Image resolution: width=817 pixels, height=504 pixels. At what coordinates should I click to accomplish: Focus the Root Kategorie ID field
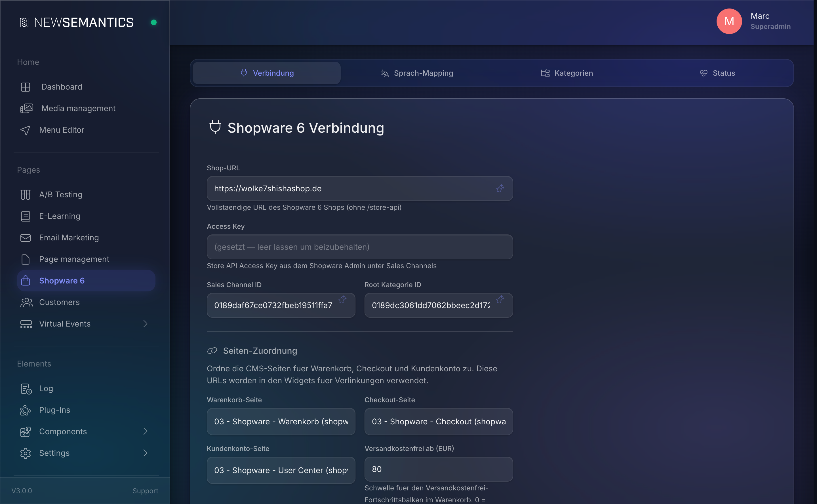pos(439,305)
